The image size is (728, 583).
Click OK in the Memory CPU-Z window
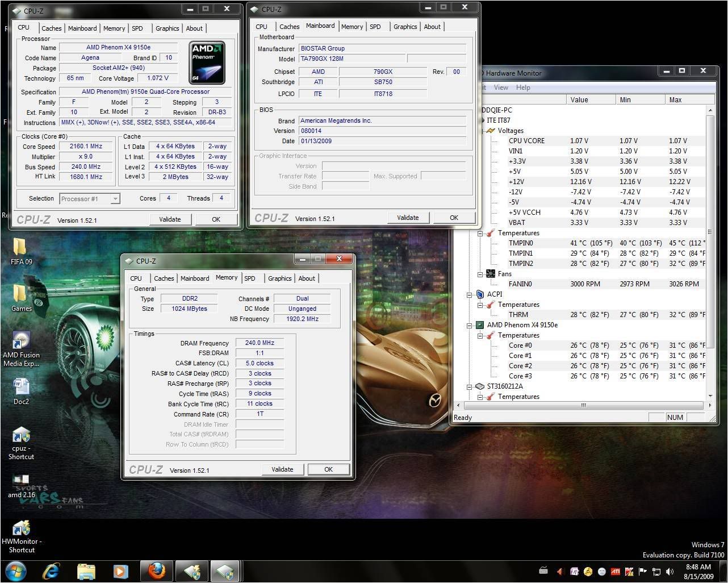pos(328,469)
